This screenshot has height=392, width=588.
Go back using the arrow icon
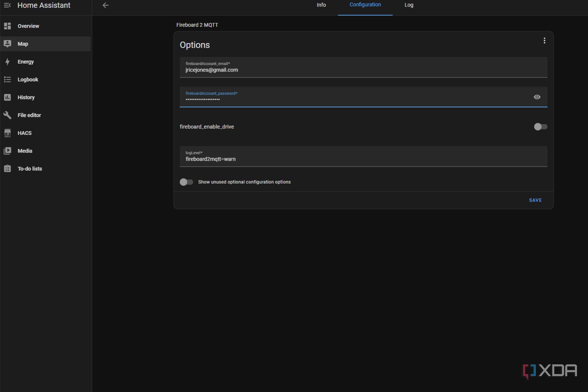(x=105, y=5)
